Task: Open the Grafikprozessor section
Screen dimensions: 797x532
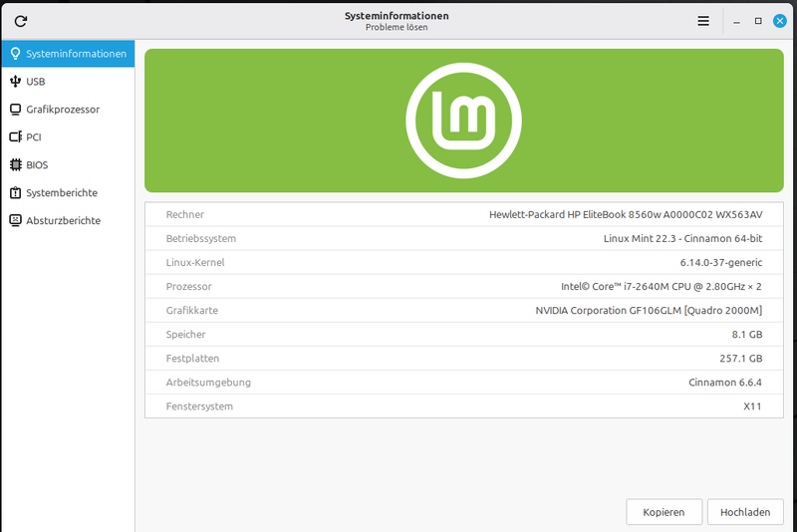Action: (x=63, y=110)
